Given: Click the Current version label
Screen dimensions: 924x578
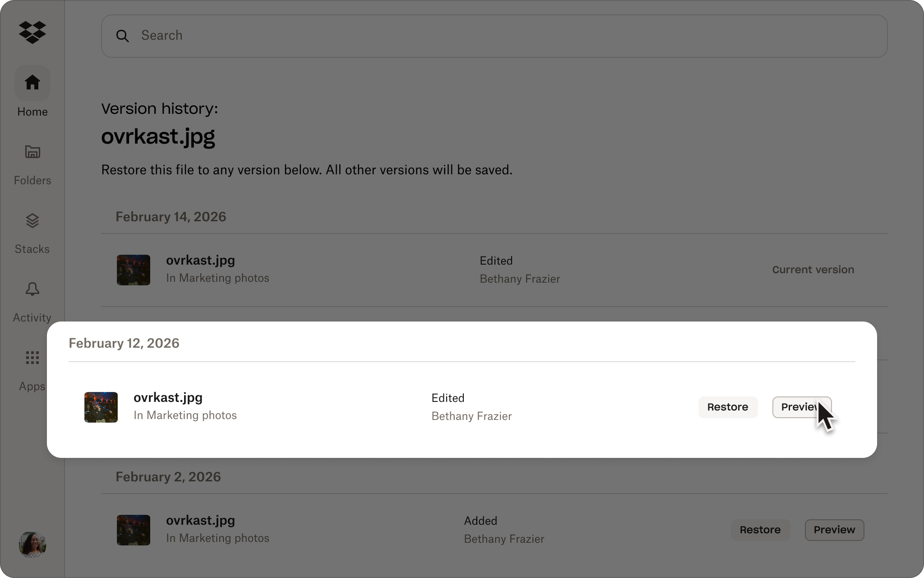Looking at the screenshot, I should tap(813, 270).
